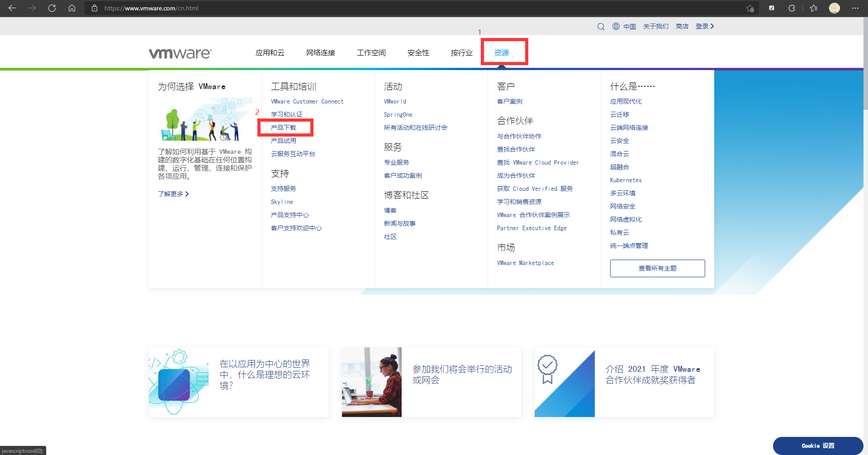Open 所有活动和在线研讨会 link
Screen dimensions: 868x455
pos(416,128)
